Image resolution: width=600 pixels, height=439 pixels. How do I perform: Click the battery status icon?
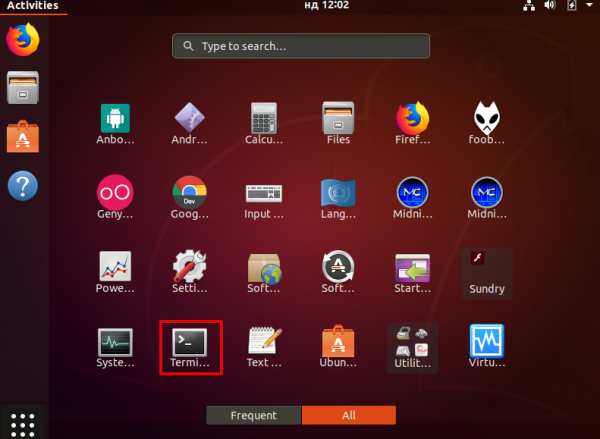click(x=571, y=5)
